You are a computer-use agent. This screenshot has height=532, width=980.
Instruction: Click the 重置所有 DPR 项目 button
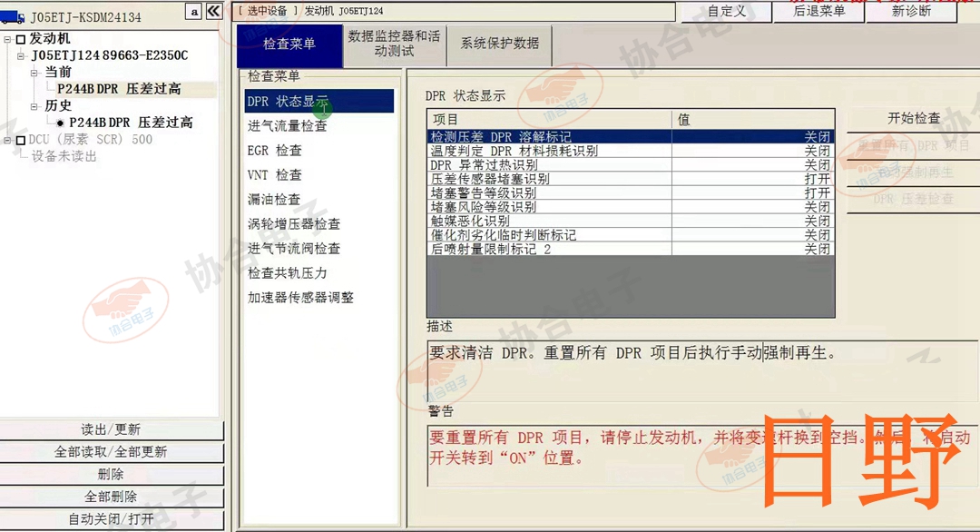click(914, 146)
